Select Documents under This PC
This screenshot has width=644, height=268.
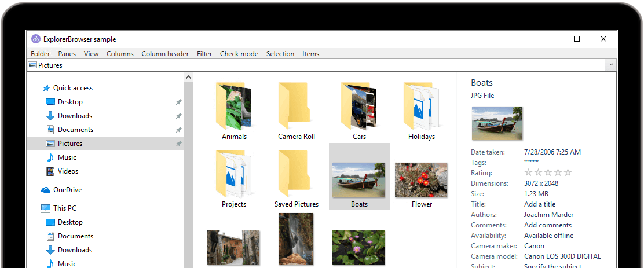coord(75,236)
